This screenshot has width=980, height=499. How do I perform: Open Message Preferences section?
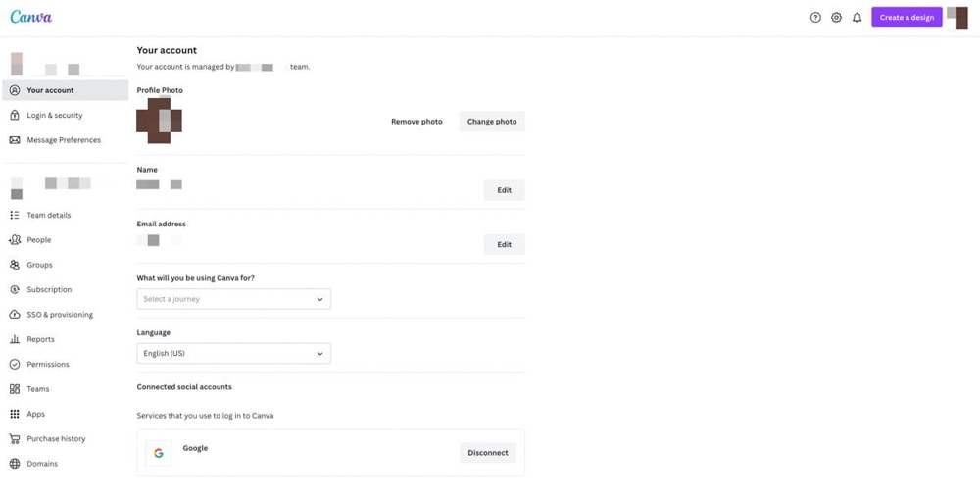click(65, 140)
